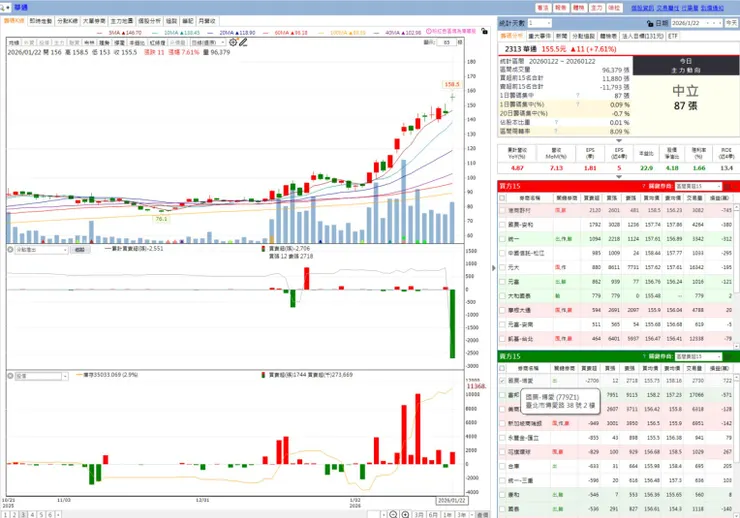Click the lock icon beside 日期
The width and height of the screenshot is (740, 518).
(x=650, y=23)
